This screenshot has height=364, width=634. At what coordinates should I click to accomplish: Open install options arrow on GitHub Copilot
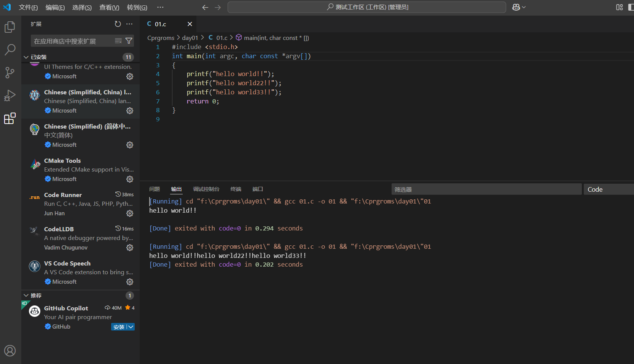coord(131,327)
